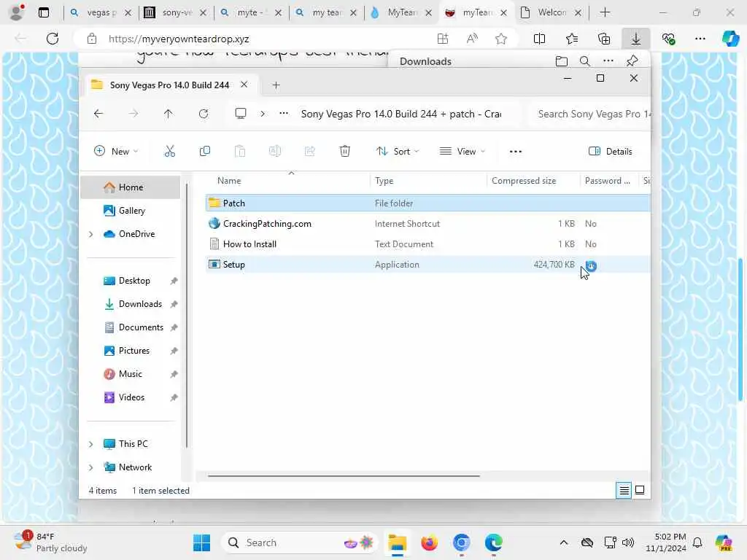Select the Setup application file
This screenshot has height=560, width=747.
coord(427,264)
